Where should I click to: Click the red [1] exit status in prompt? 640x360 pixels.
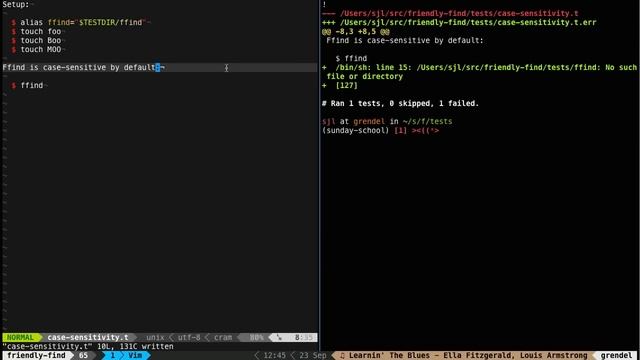pos(400,131)
